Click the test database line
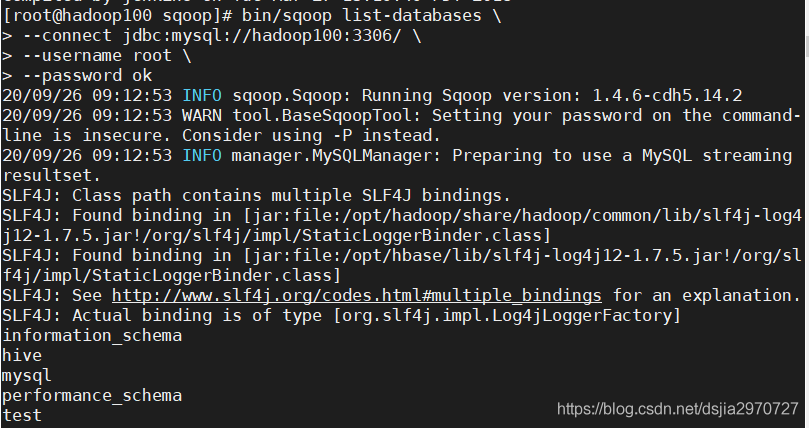 (x=22, y=415)
